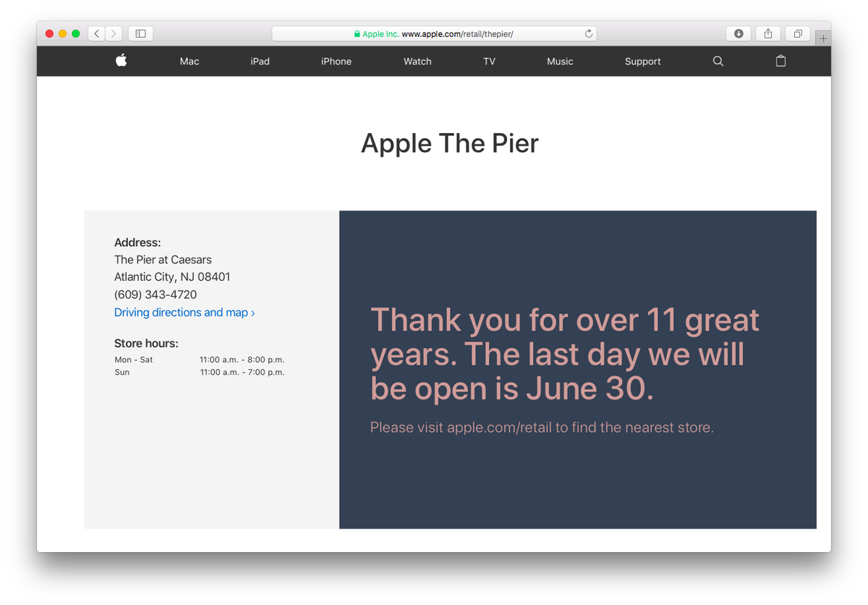Close the Safari window red button
This screenshot has width=868, height=605.
49,33
